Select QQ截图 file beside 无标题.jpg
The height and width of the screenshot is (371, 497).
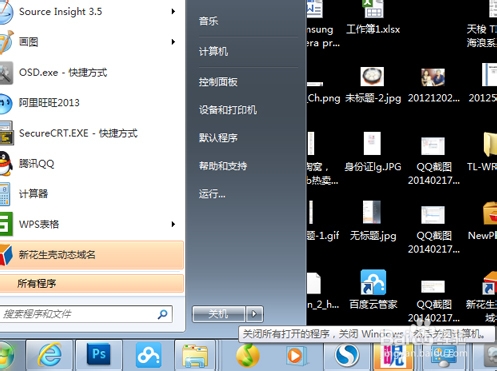tap(433, 230)
